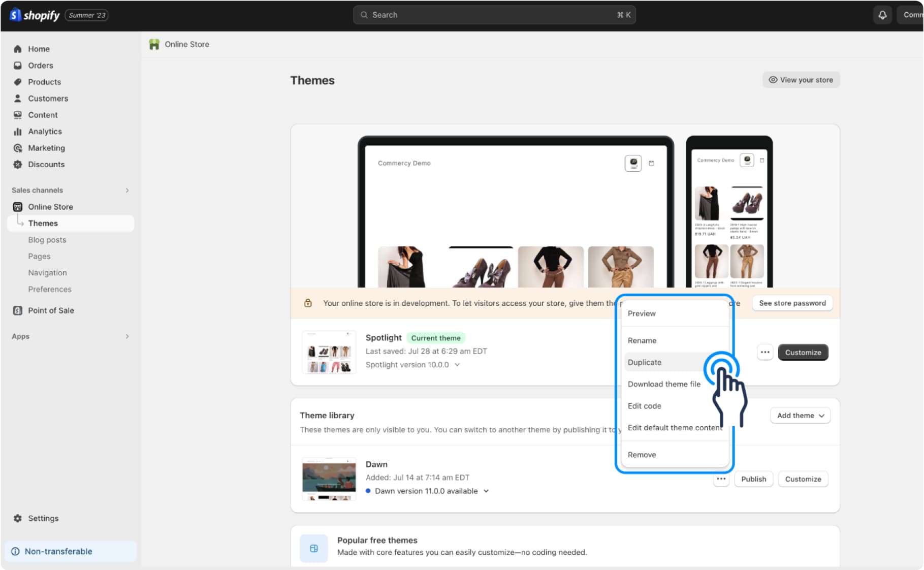Click the Marketing target icon
Viewport: 924px width, 570px height.
click(x=18, y=148)
